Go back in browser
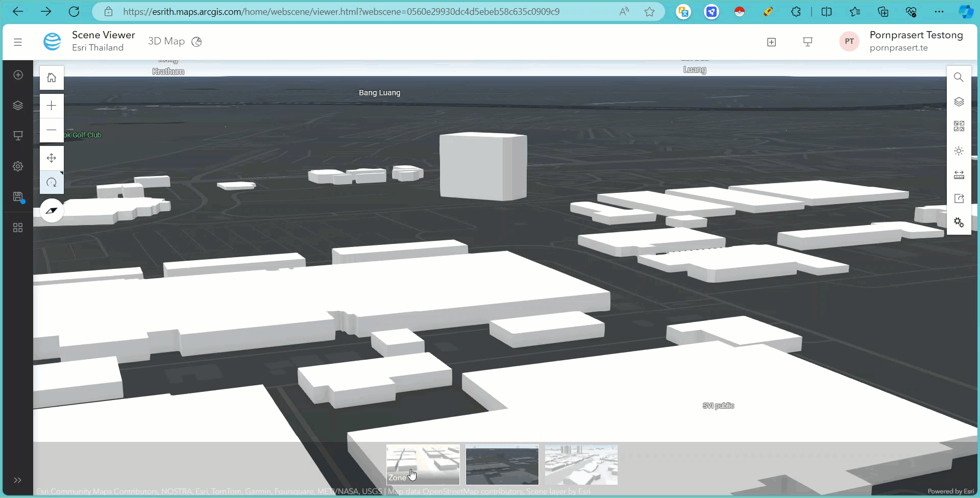Screen dimensions: 980x498 pos(18,12)
